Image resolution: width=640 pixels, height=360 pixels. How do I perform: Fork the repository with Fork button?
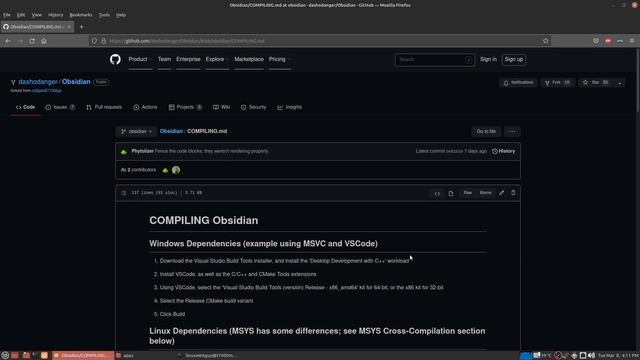(x=558, y=83)
